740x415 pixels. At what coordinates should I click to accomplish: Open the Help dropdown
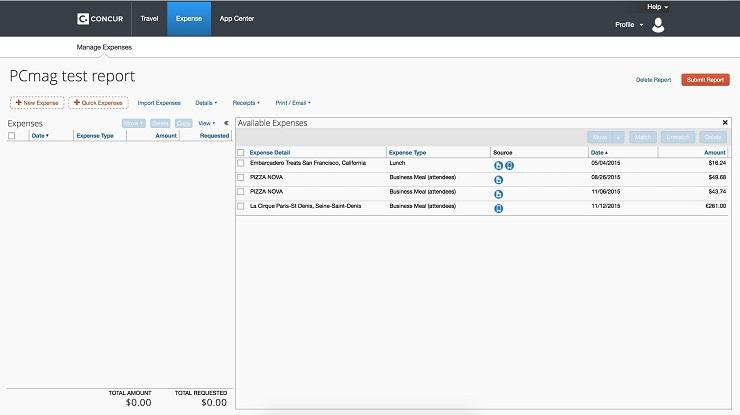coord(657,7)
